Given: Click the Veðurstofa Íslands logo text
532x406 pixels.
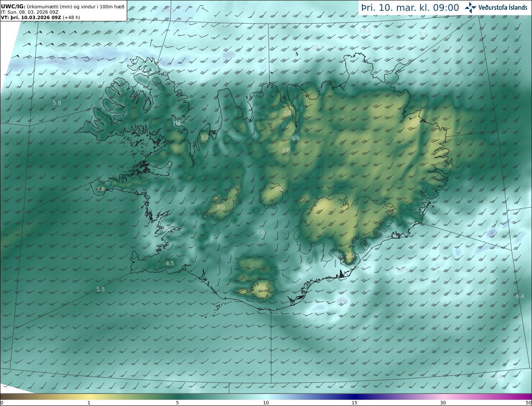Looking at the screenshot, I should [x=503, y=7].
